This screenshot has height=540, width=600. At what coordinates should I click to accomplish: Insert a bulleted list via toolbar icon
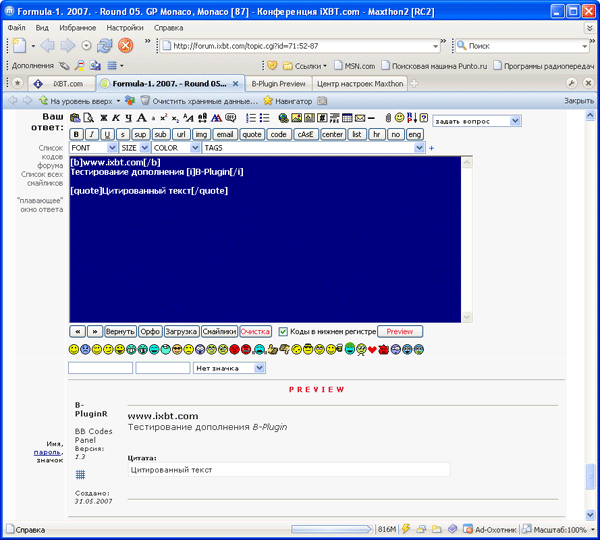pyautogui.click(x=264, y=118)
